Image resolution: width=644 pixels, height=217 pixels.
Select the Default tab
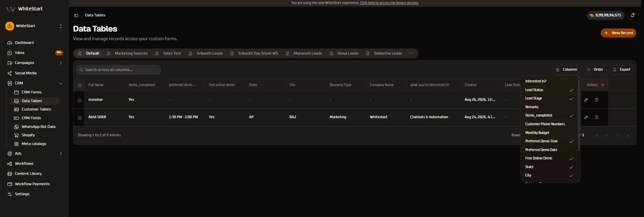point(89,53)
